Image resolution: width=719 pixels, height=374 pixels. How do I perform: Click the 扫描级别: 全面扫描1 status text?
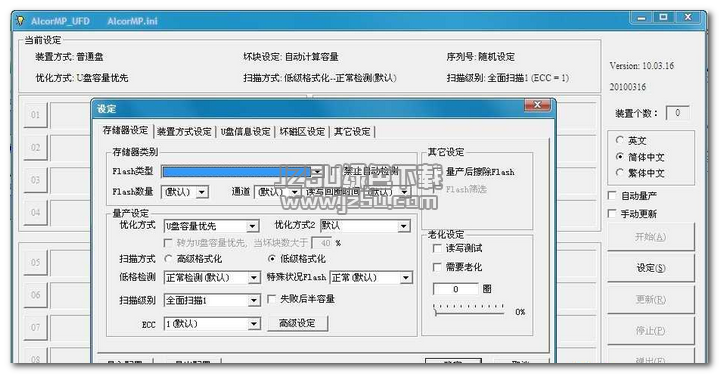pos(508,78)
